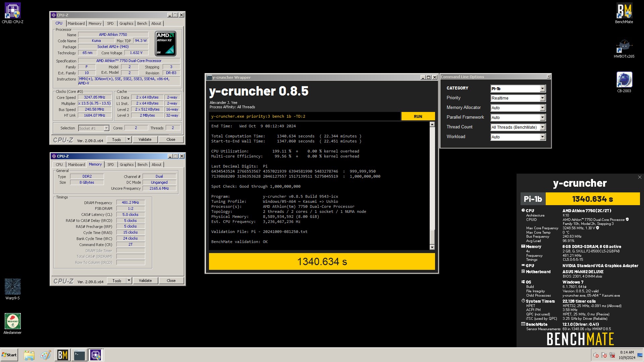
Task: Click the Validation File line in output
Action: (259, 232)
